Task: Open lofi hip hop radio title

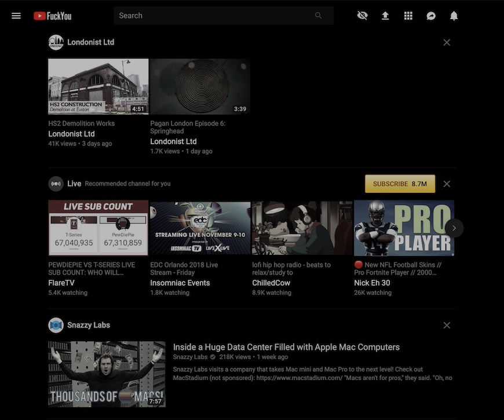Action: 291,269
